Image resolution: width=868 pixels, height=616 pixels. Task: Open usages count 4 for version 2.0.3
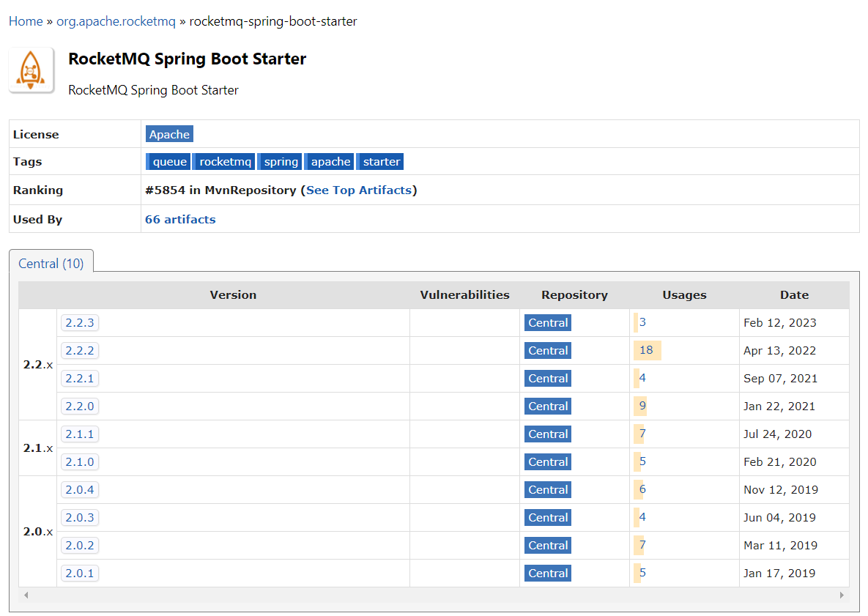click(x=642, y=517)
